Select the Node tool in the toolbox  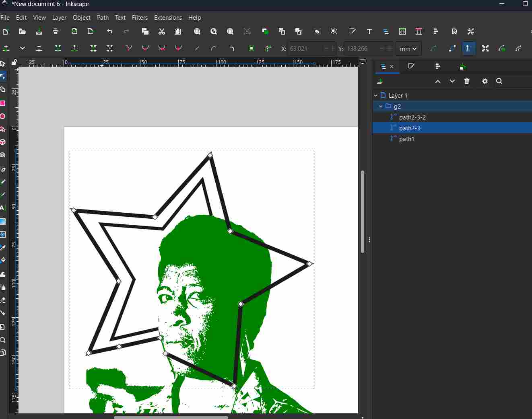point(3,76)
